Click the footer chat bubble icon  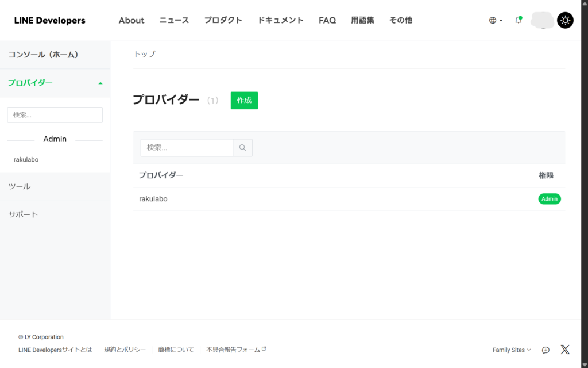(x=546, y=350)
